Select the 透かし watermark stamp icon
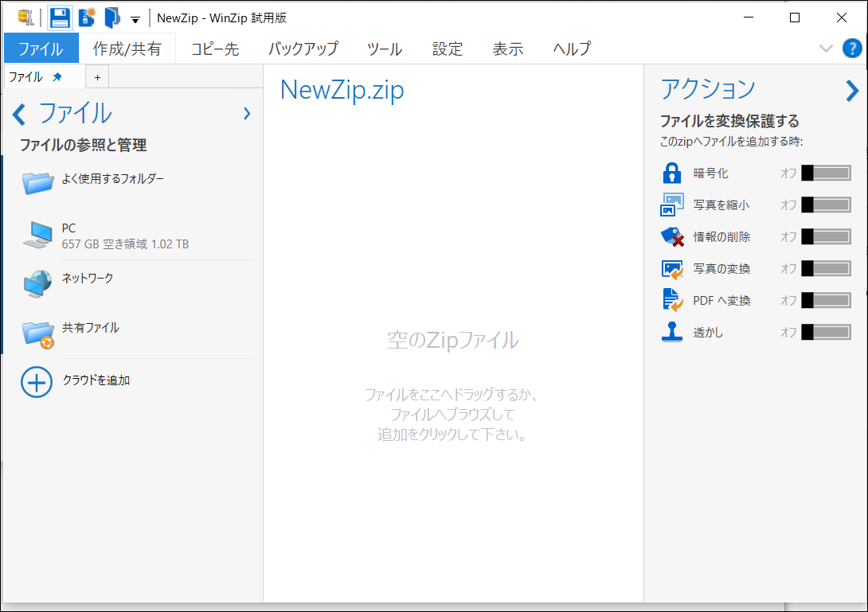868x612 pixels. (x=673, y=332)
